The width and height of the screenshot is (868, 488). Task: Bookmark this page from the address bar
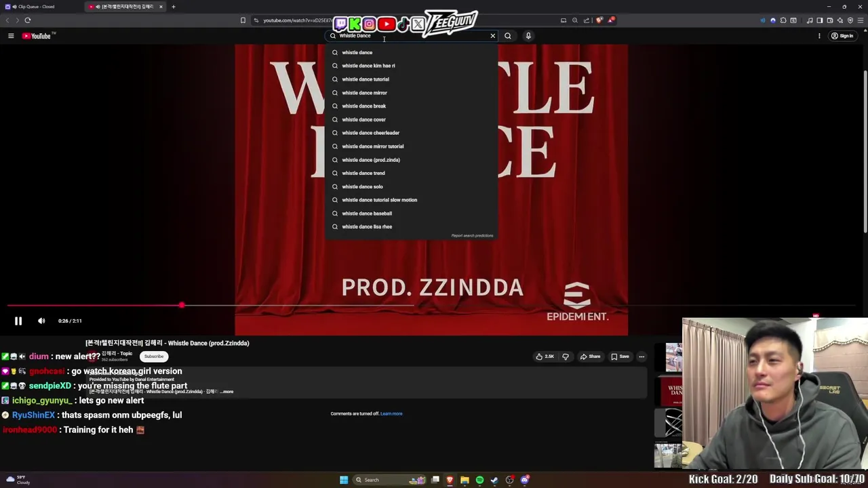coord(243,20)
